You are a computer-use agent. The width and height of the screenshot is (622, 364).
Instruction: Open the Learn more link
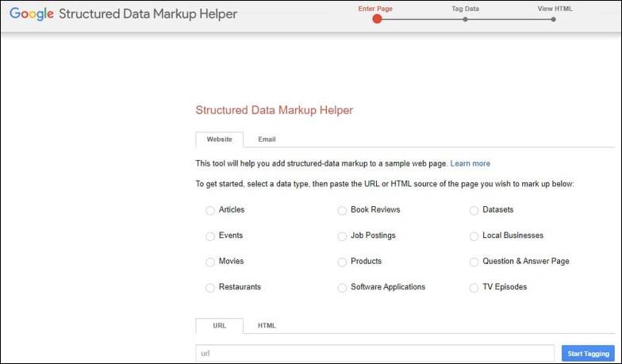[470, 163]
